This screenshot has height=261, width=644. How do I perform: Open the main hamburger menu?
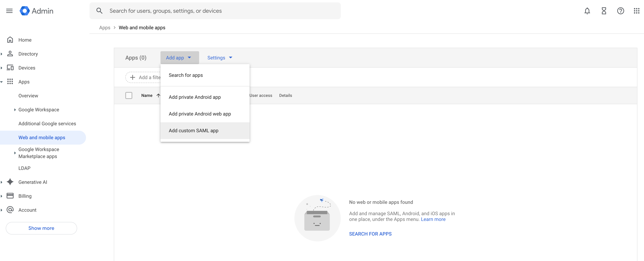pyautogui.click(x=9, y=11)
